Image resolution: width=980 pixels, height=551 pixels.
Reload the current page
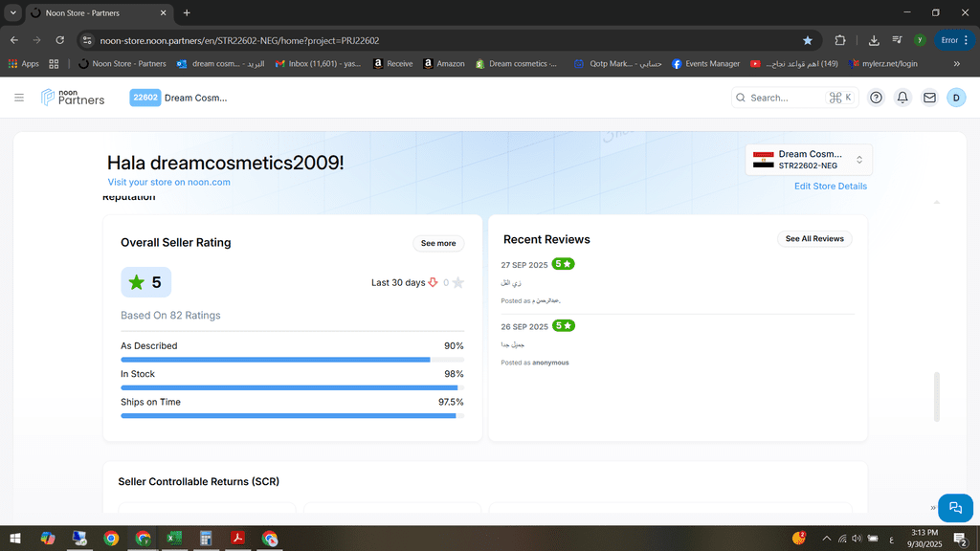[60, 40]
